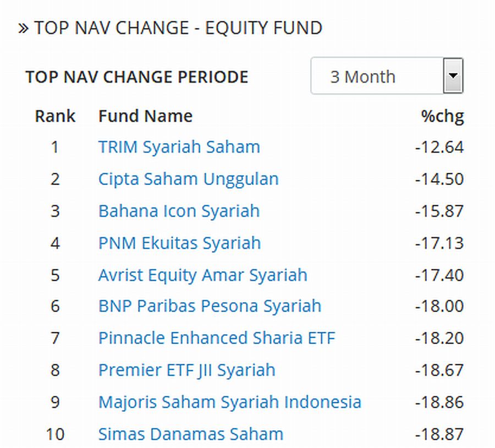The image size is (495, 448).
Task: Select Premier ETF JII Syariah fund
Action: coord(186,370)
